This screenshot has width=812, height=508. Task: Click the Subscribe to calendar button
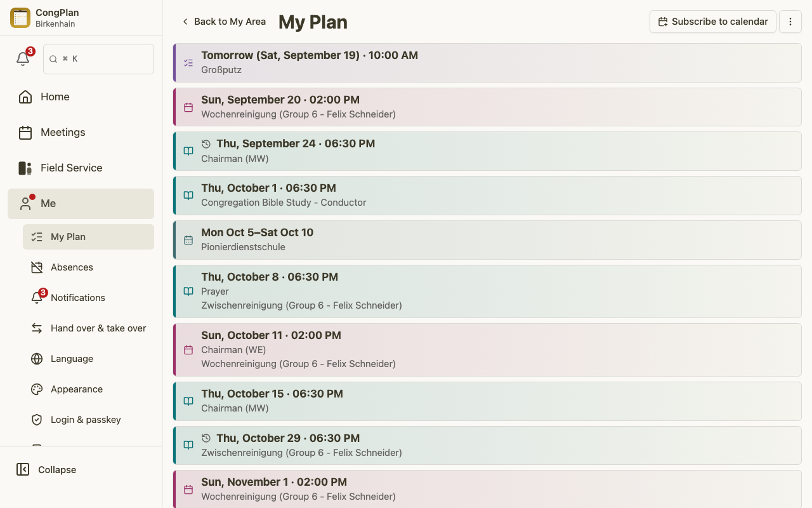coord(713,22)
